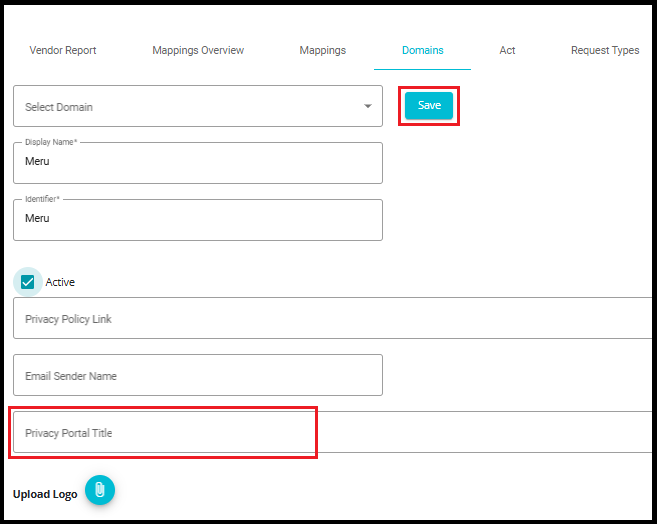
Task: Click the Active checkbox label text
Action: (60, 282)
